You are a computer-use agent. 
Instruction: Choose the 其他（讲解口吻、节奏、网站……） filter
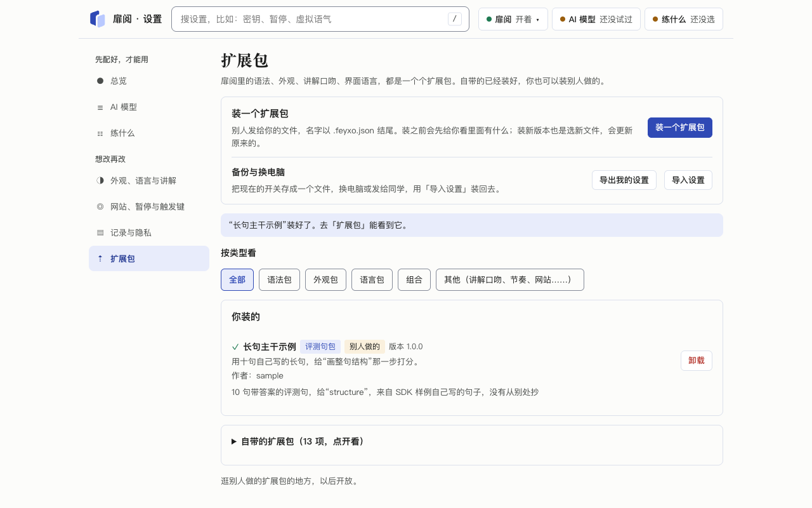point(510,279)
